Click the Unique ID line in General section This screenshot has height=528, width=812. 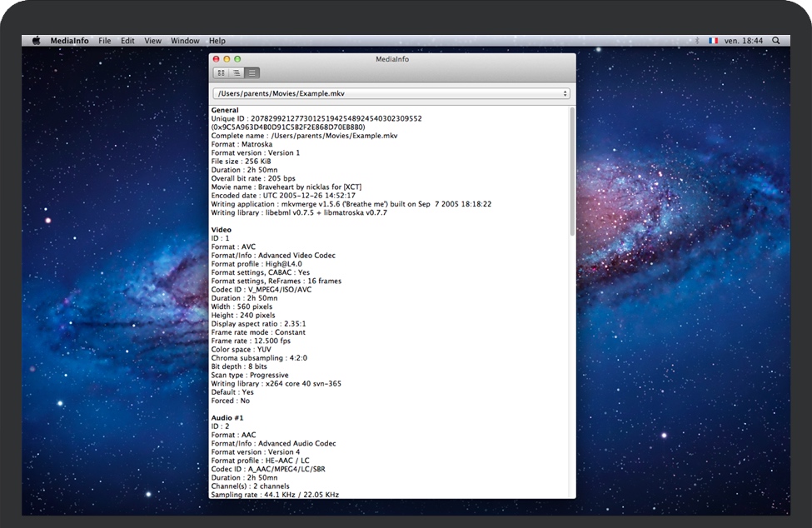pos(316,118)
